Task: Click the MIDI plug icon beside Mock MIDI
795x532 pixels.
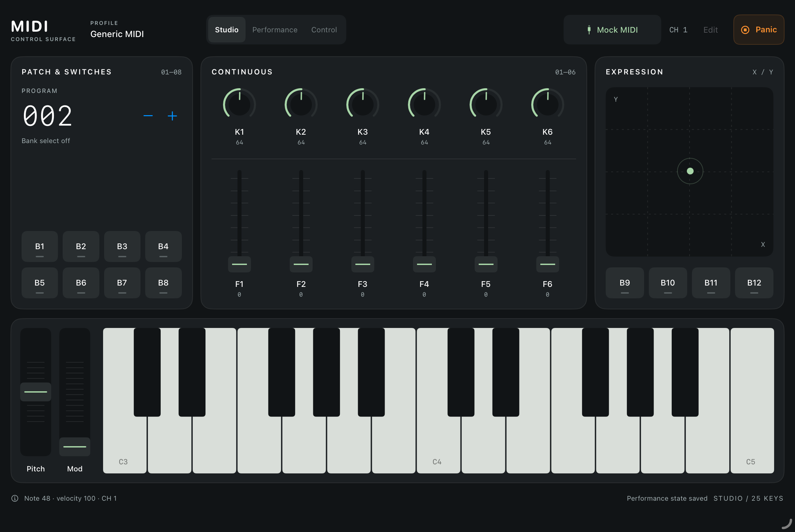Action: [x=589, y=30]
